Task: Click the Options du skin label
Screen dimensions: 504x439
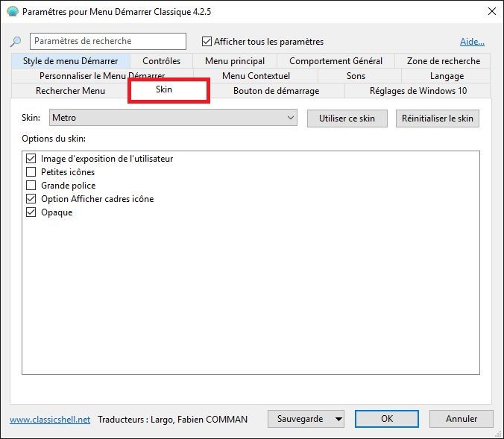Action: (x=54, y=139)
